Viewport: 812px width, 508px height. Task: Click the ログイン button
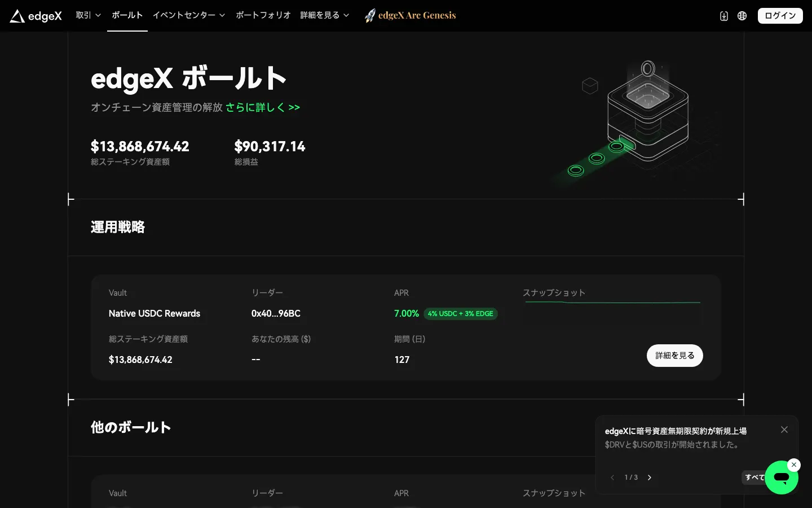780,16
